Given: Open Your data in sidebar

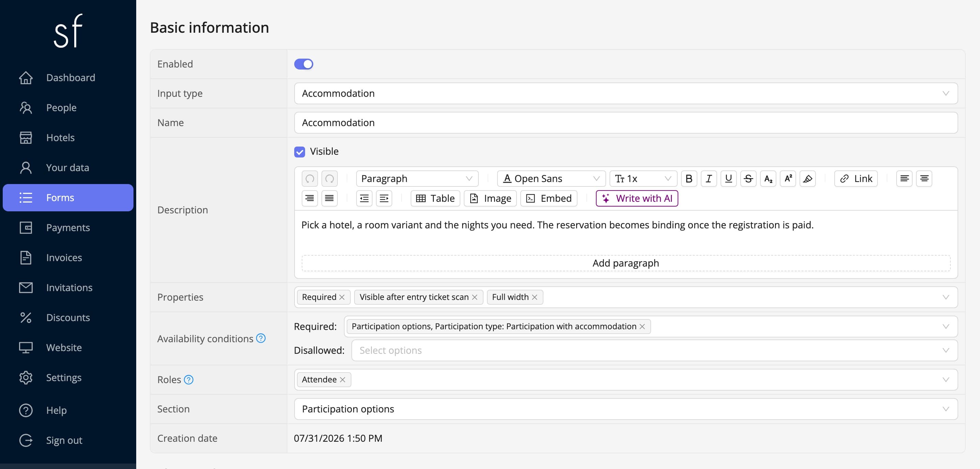Looking at the screenshot, I should coord(68,167).
